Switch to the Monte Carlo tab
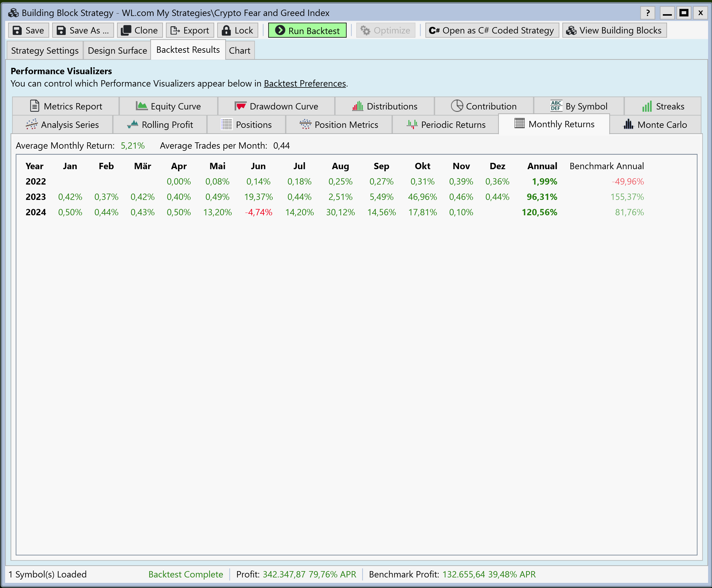The width and height of the screenshot is (712, 588). pyautogui.click(x=655, y=125)
